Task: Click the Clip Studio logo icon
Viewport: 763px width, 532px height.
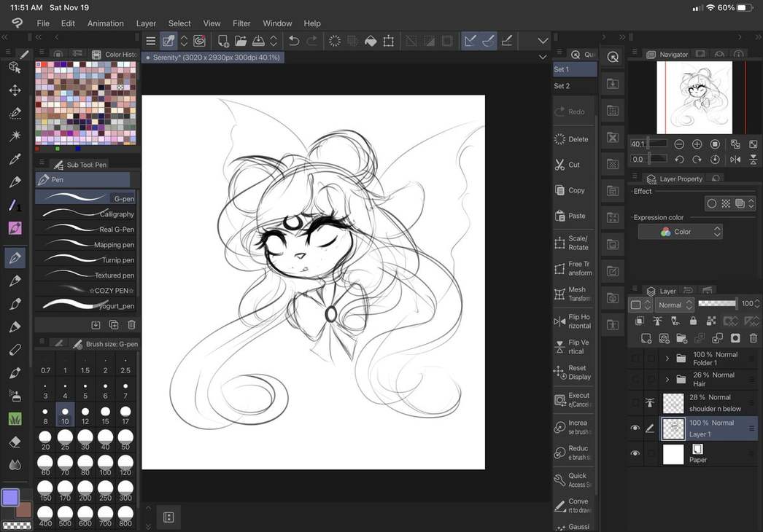Action: click(x=17, y=23)
